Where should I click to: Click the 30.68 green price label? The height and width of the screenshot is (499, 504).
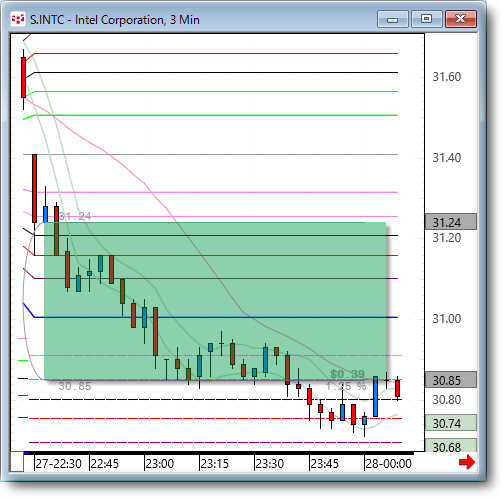coord(451,446)
